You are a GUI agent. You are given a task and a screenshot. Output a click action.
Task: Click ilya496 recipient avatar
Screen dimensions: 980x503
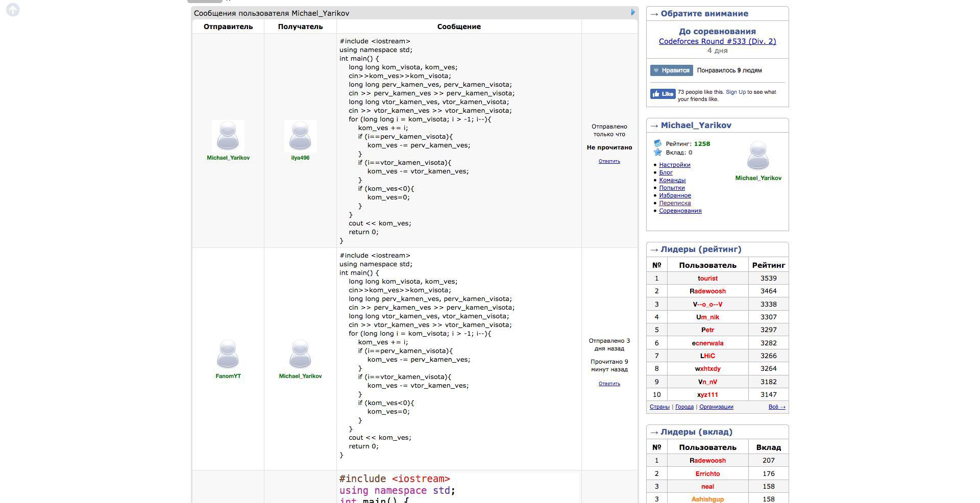[x=300, y=136]
